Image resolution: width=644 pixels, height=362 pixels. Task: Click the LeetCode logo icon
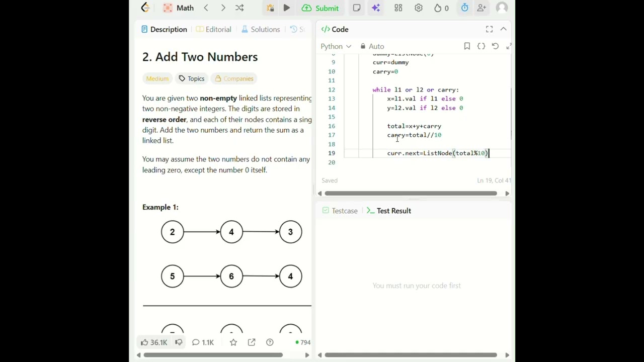coord(145,8)
